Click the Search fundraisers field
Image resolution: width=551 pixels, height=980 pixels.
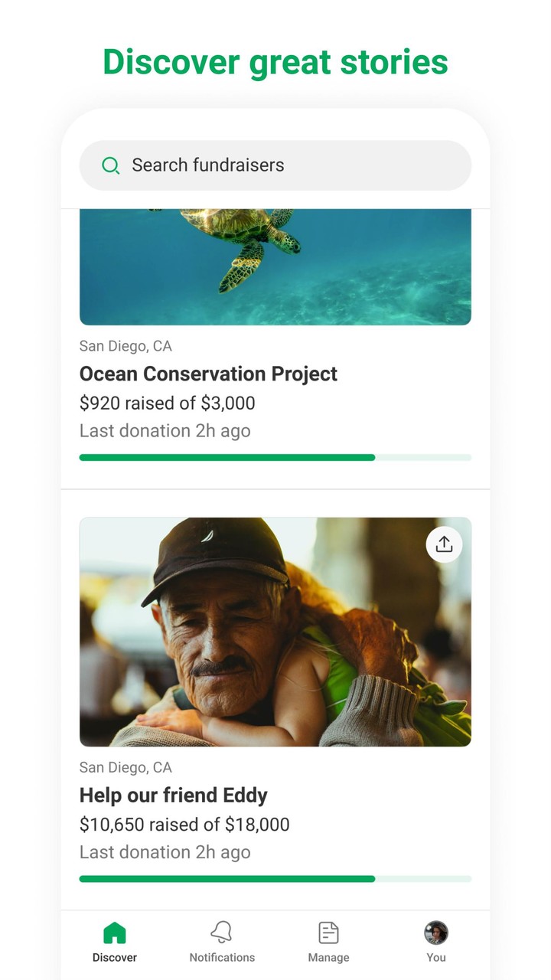point(291,165)
